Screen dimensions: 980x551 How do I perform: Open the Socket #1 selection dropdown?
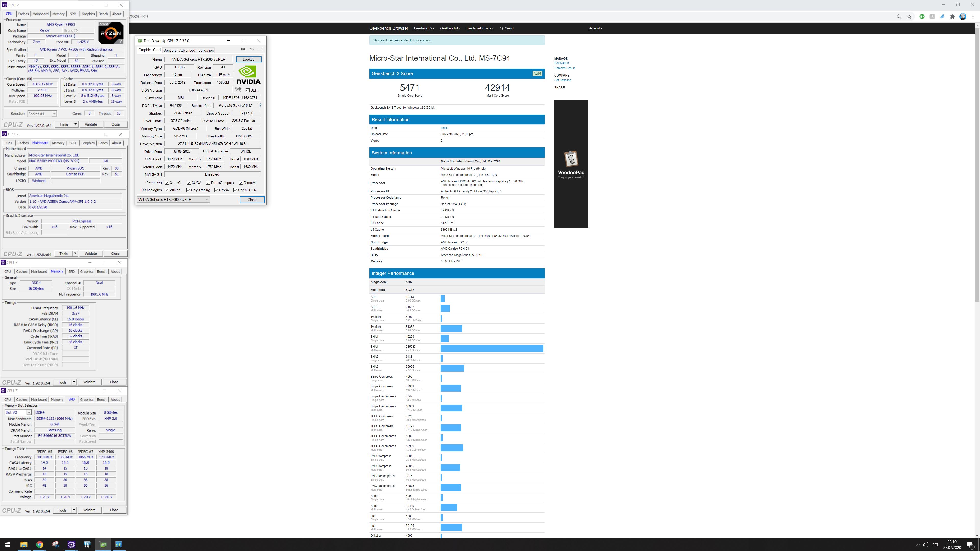42,114
